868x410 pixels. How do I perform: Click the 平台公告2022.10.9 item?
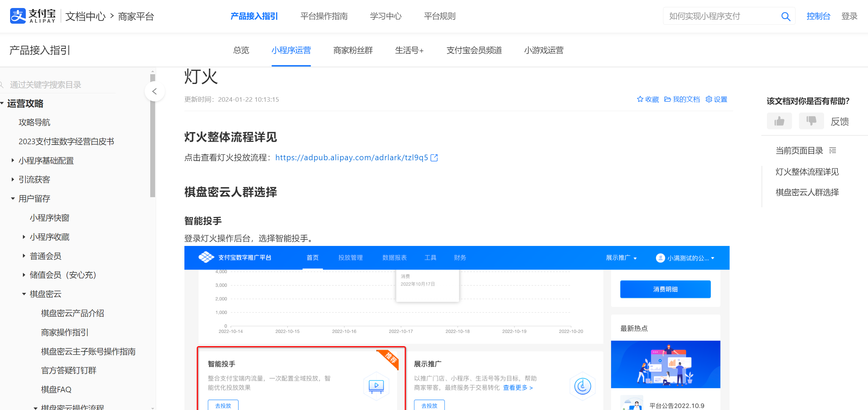point(677,406)
